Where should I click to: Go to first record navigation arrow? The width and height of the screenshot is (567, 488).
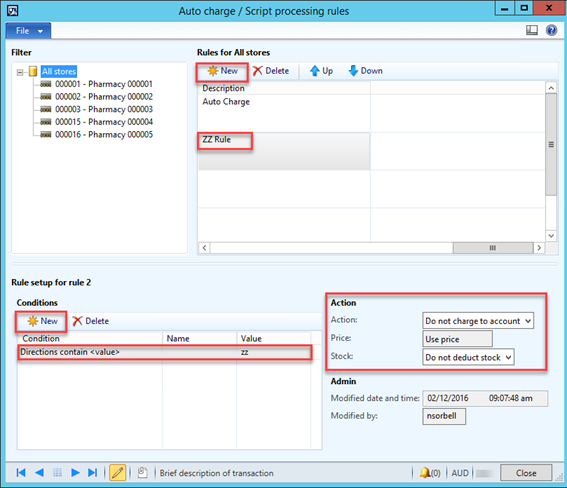coord(21,472)
